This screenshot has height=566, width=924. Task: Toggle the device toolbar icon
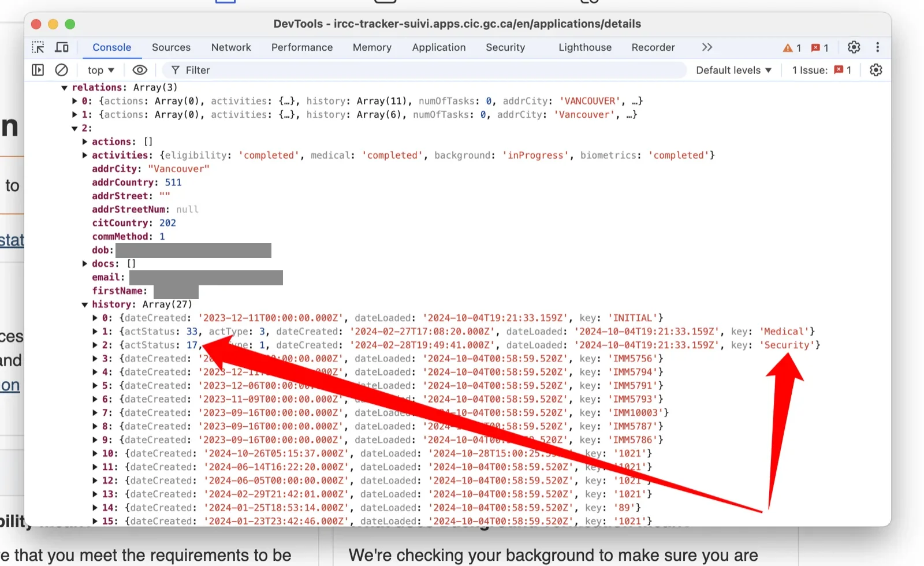62,47
